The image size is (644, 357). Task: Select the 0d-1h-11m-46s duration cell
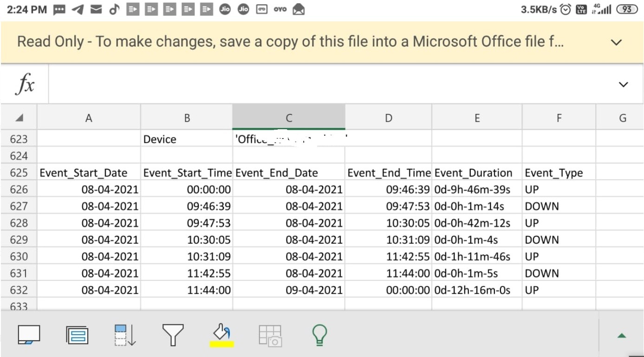tap(477, 256)
